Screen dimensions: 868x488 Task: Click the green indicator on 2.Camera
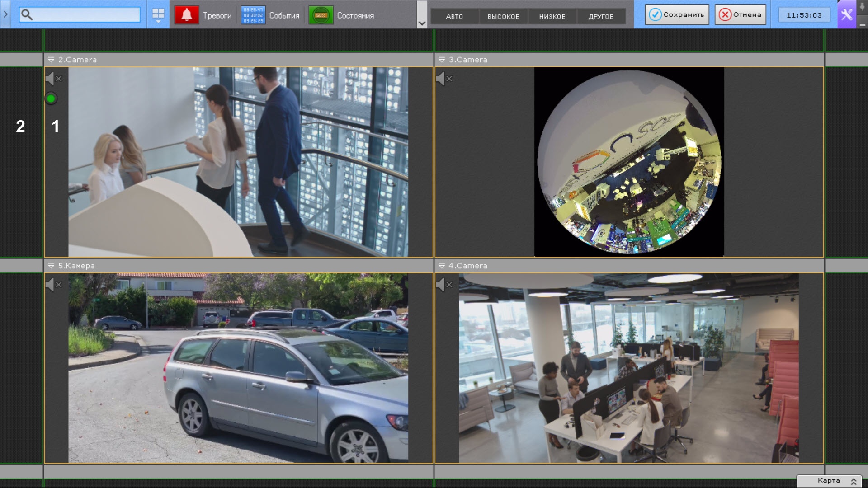click(x=51, y=99)
